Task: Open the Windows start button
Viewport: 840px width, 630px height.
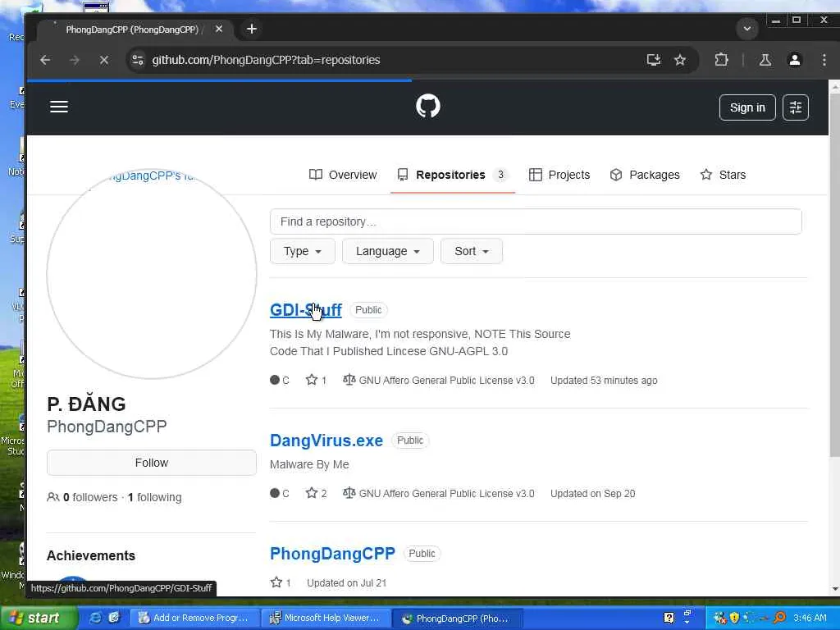Action: pyautogui.click(x=39, y=618)
